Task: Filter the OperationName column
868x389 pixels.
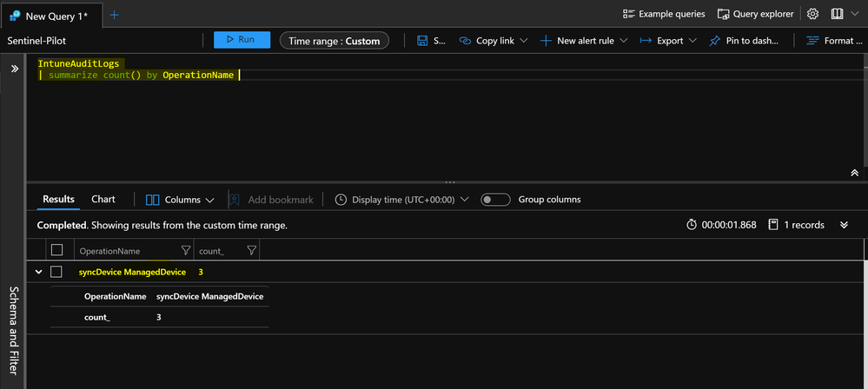Action: 186,251
